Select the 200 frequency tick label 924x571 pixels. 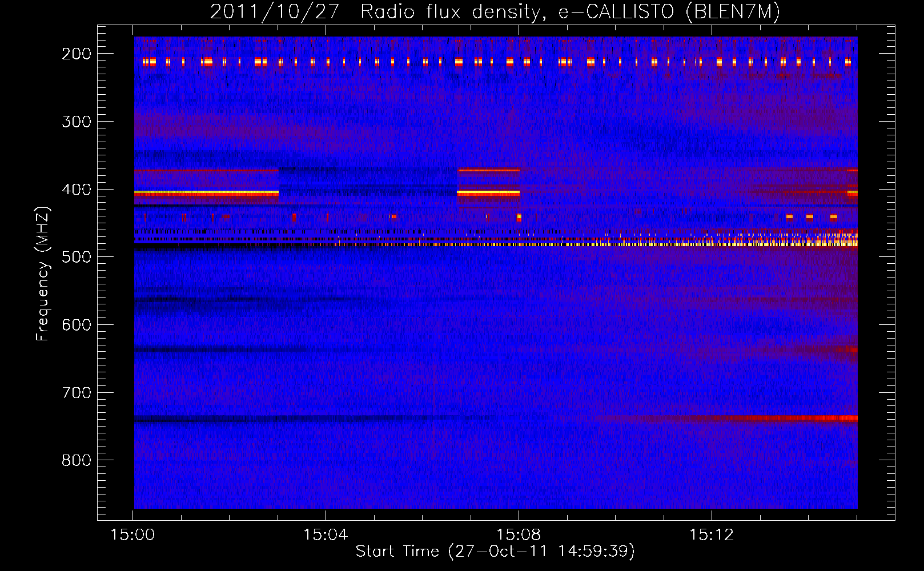(x=77, y=54)
